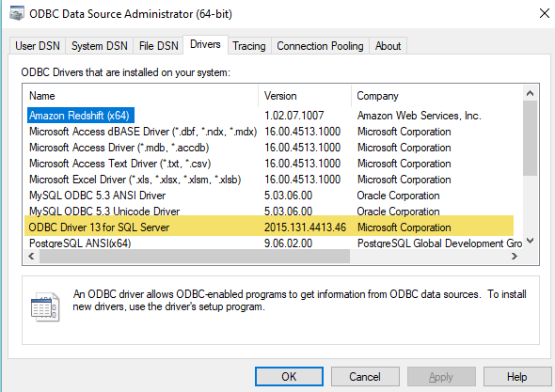Open the Tracing tab
Viewport: 555px width, 392px height.
pos(249,46)
